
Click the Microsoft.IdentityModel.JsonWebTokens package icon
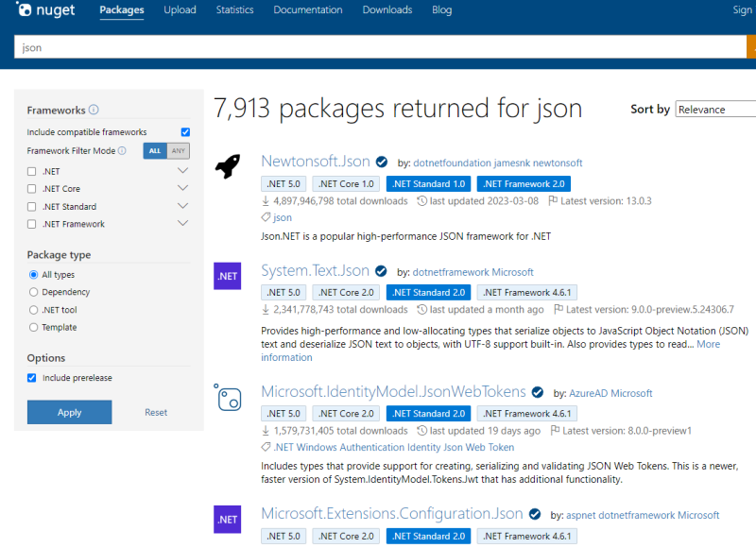pos(228,398)
